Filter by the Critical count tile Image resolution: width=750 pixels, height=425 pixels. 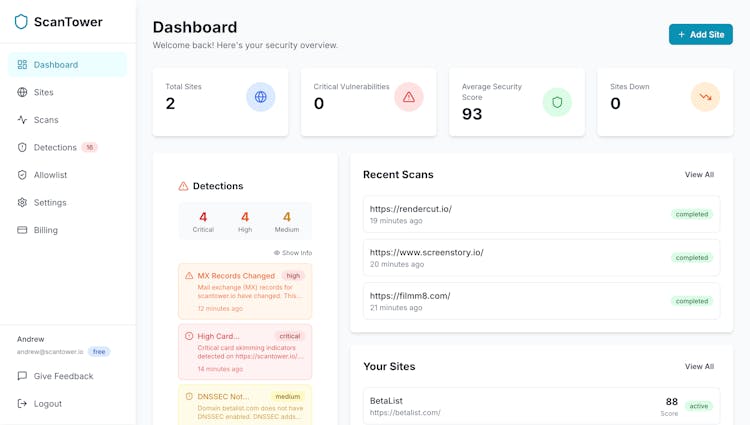point(203,221)
